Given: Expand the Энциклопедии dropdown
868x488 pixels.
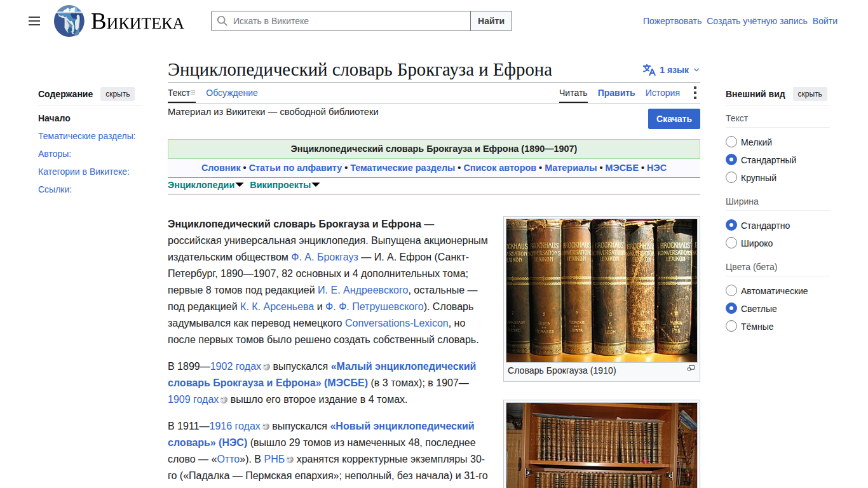Looking at the screenshot, I should pyautogui.click(x=206, y=185).
